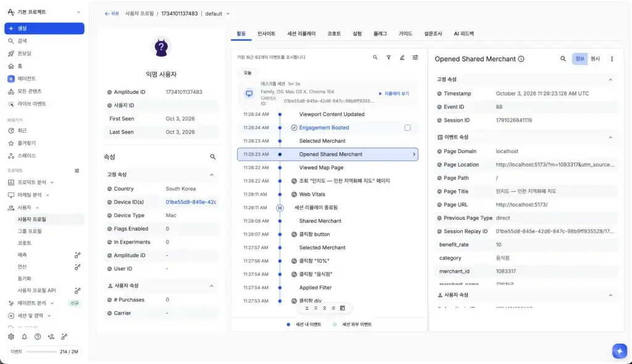Open 사용자 프로필 breadcrumb link
632x364 pixels.
tap(139, 14)
